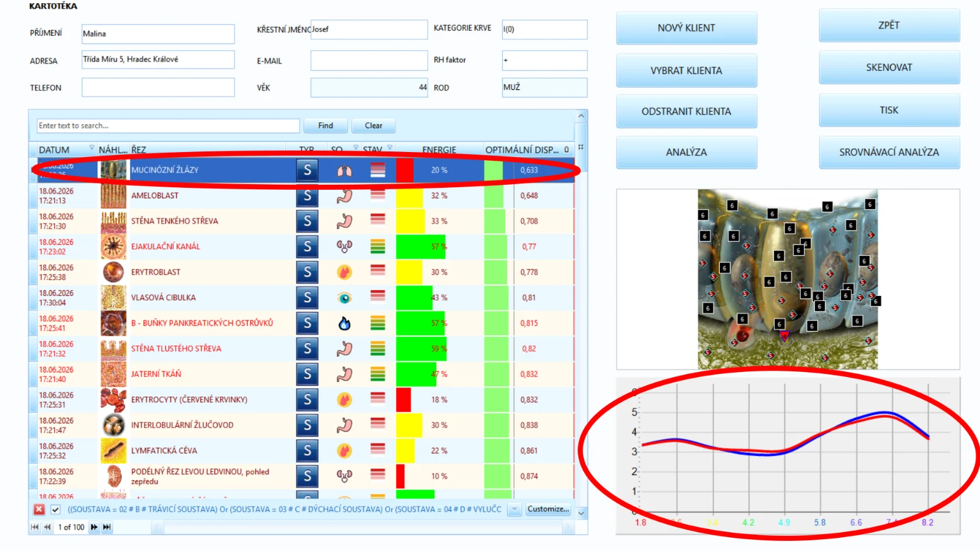Go to next page in grid navigator
The image size is (980, 551).
pos(94,527)
